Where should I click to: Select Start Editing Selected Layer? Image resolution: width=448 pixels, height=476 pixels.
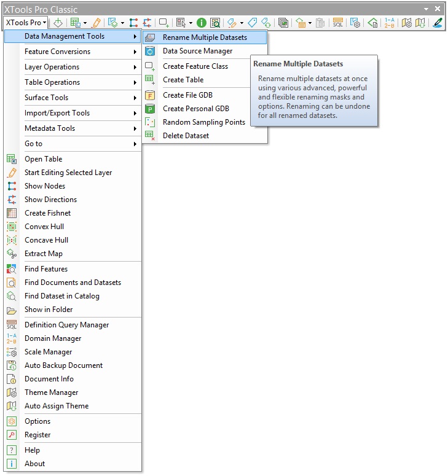point(73,173)
